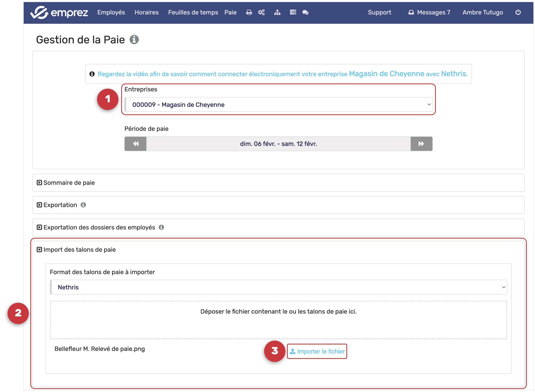
Task: Click the Emprez logo
Action: tap(59, 12)
